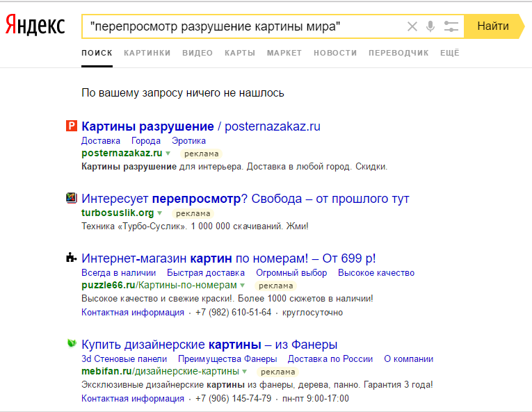Image resolution: width=532 pixels, height=412 pixels.
Task: Expand dropdown arrow after mebifan.ru URL
Action: (x=245, y=372)
